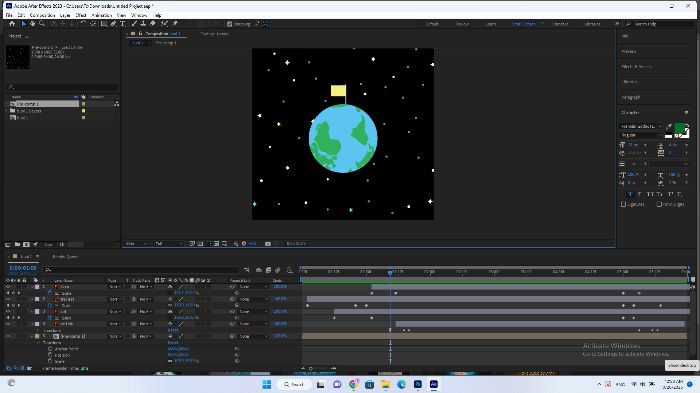Image resolution: width=700 pixels, height=393 pixels.
Task: Open the viewer magnification dropdown
Action: tap(137, 244)
